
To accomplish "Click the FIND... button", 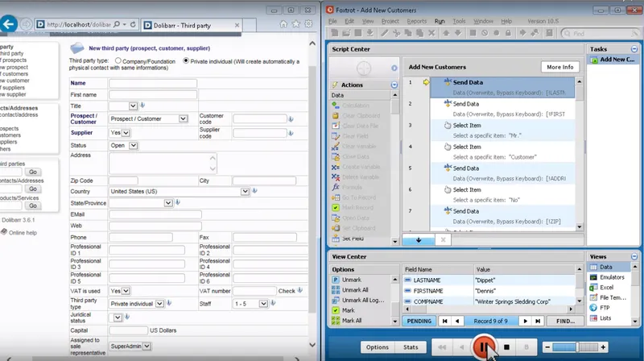I will 565,322.
